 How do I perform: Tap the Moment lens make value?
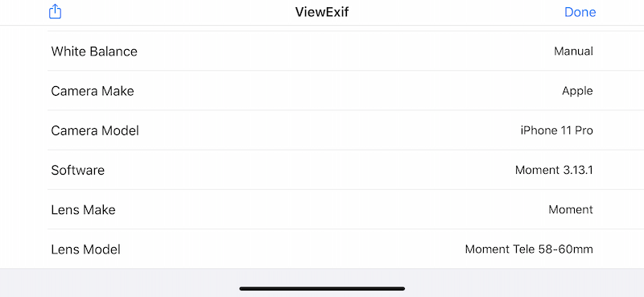tap(571, 210)
